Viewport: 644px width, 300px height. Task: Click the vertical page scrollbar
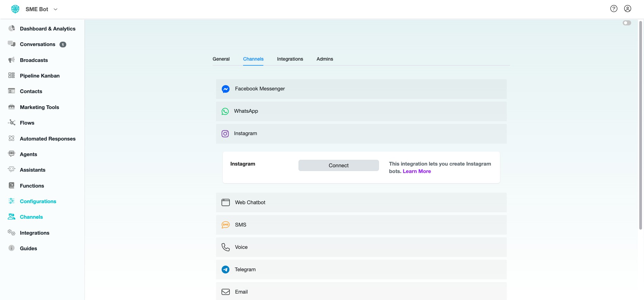(640, 125)
